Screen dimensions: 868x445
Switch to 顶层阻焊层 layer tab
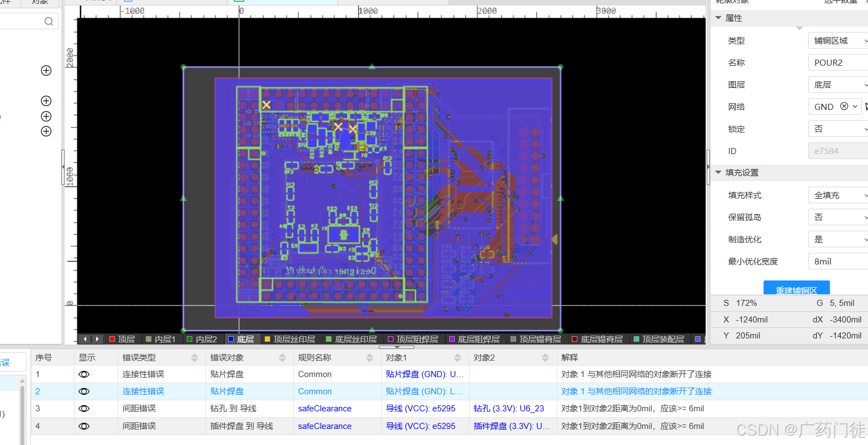413,339
